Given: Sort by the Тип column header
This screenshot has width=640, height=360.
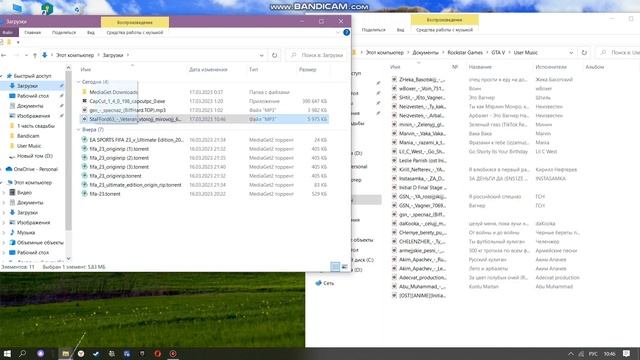Looking at the screenshot, I should coord(253,70).
